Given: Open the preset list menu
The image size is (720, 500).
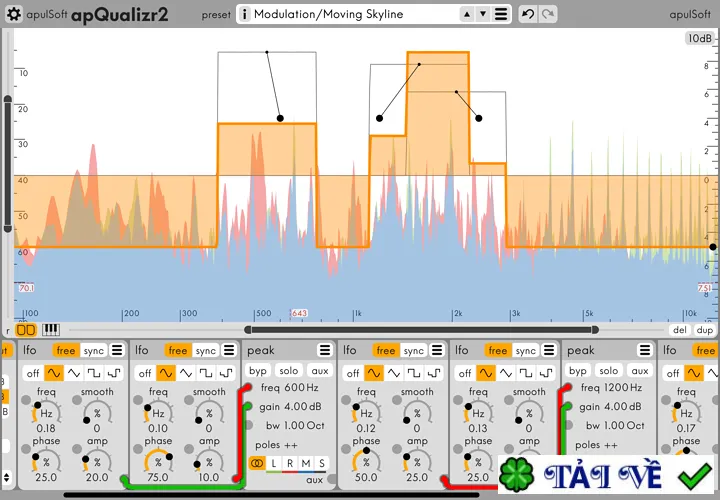Looking at the screenshot, I should coord(501,14).
